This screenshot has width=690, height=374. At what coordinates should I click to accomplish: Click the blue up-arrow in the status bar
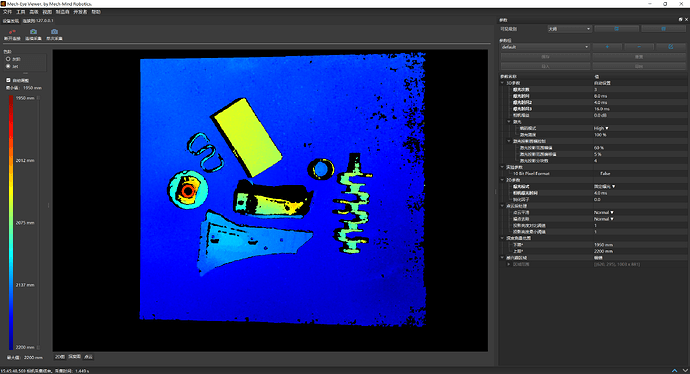(x=675, y=370)
